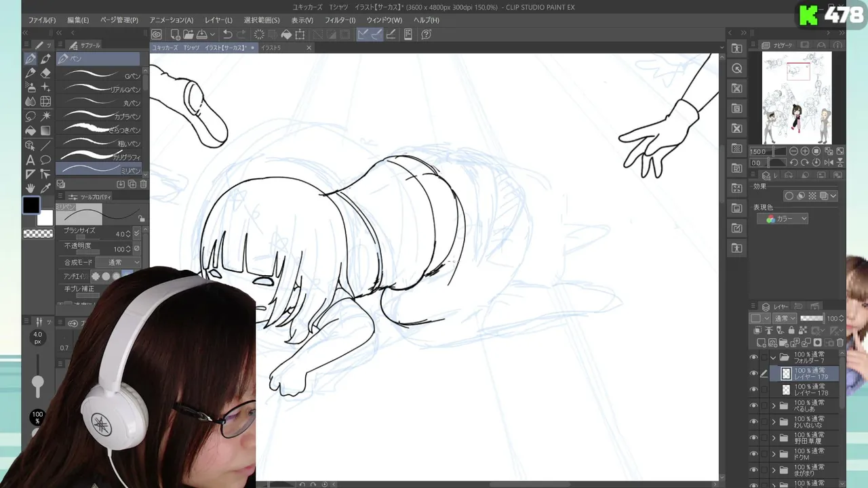Click the transparent color swatch

pyautogui.click(x=38, y=234)
